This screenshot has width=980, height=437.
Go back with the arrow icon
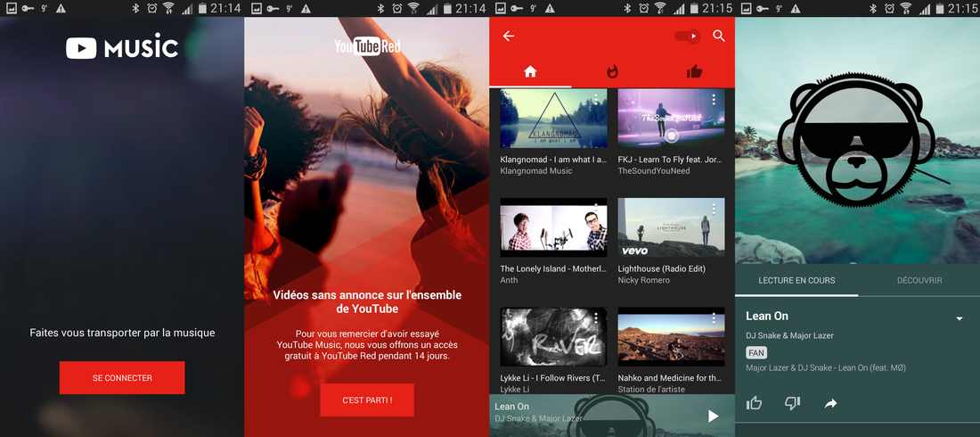tap(509, 37)
